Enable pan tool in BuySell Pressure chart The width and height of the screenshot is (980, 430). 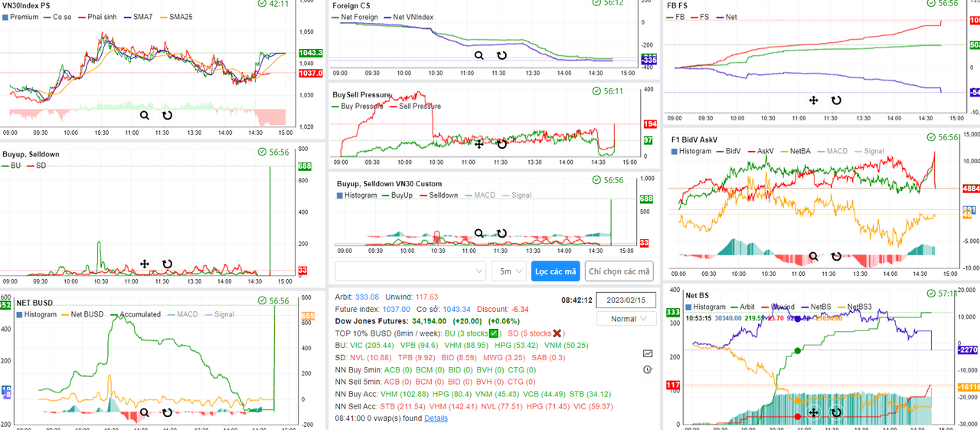(x=479, y=144)
